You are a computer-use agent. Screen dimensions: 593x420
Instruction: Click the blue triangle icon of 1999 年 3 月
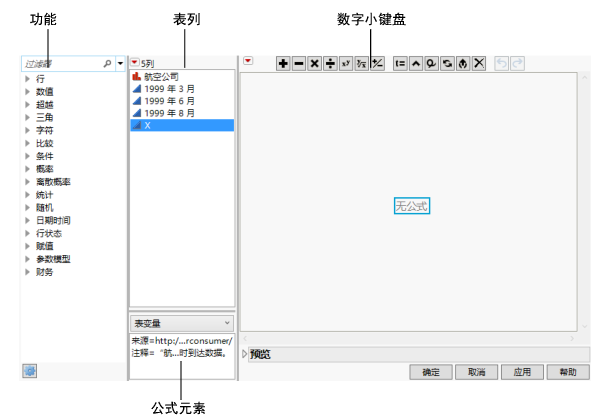coord(137,89)
